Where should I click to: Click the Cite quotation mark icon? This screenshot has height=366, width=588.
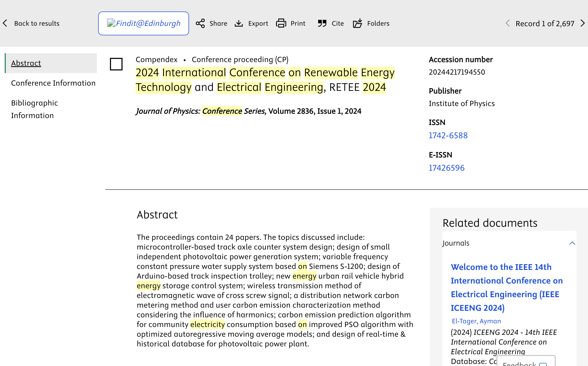(322, 24)
